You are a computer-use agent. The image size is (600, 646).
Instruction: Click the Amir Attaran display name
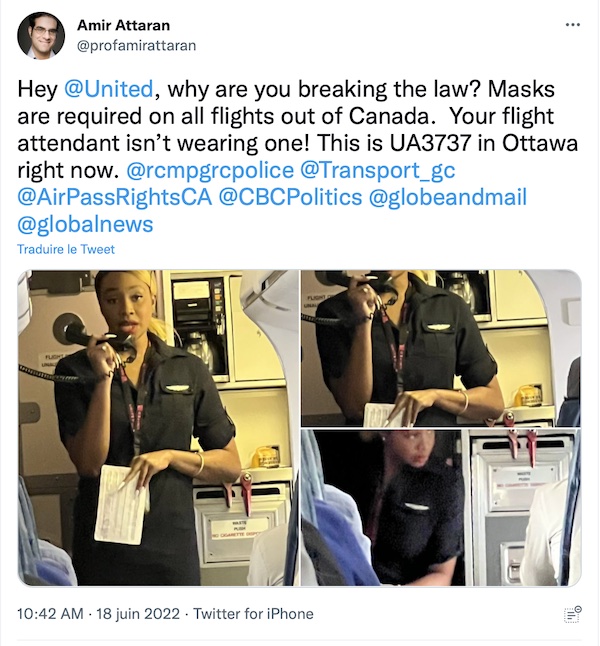123,25
